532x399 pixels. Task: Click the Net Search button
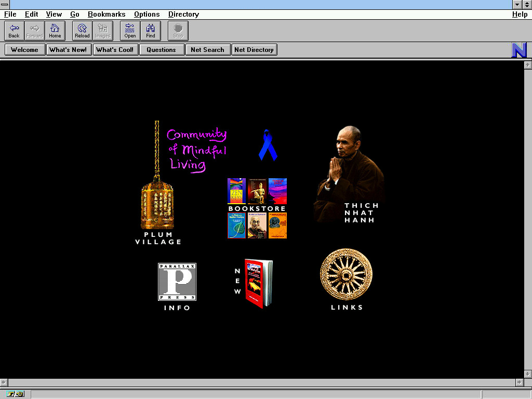[207, 50]
